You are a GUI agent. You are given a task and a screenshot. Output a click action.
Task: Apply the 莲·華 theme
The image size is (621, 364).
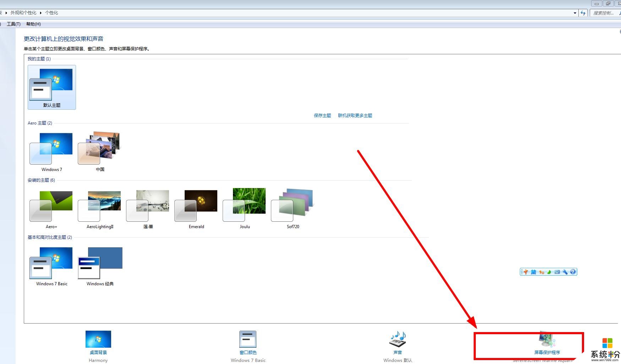pyautogui.click(x=148, y=209)
